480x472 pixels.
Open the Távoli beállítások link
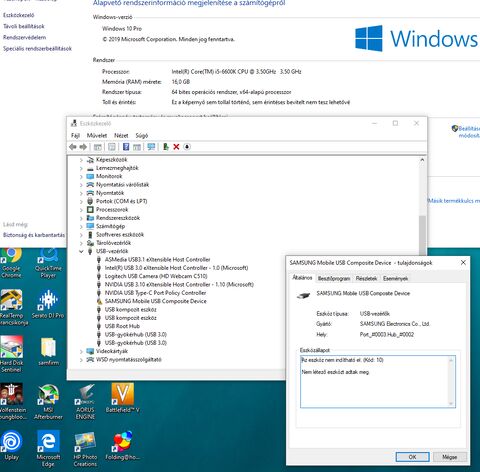click(24, 26)
